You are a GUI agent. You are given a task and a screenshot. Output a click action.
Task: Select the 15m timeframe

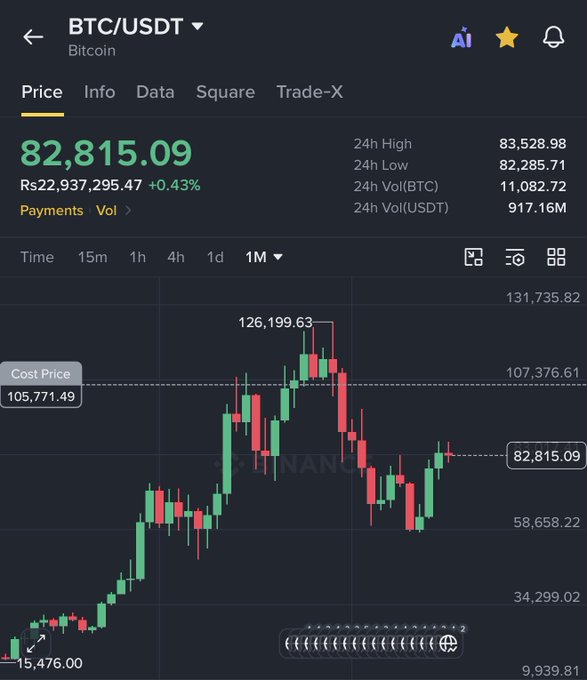click(x=92, y=257)
